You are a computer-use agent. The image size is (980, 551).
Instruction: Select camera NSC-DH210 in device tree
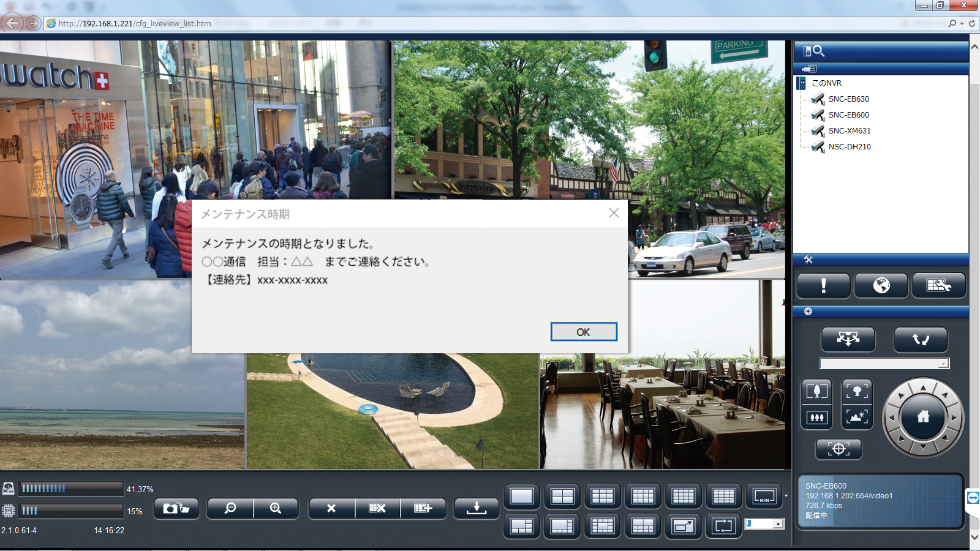849,146
